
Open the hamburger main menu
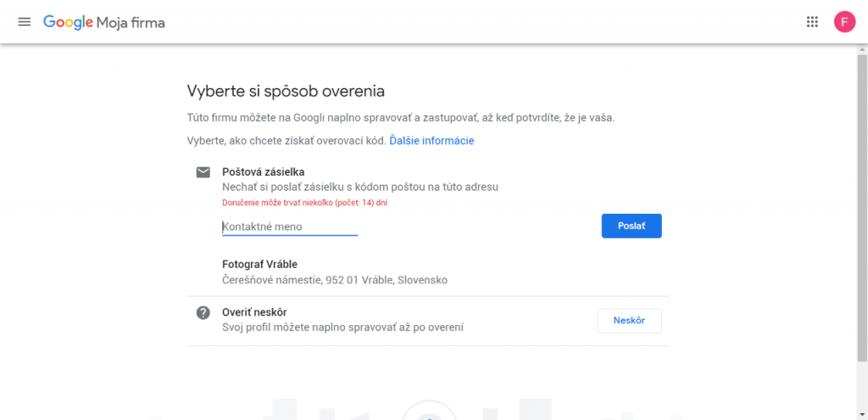click(25, 22)
